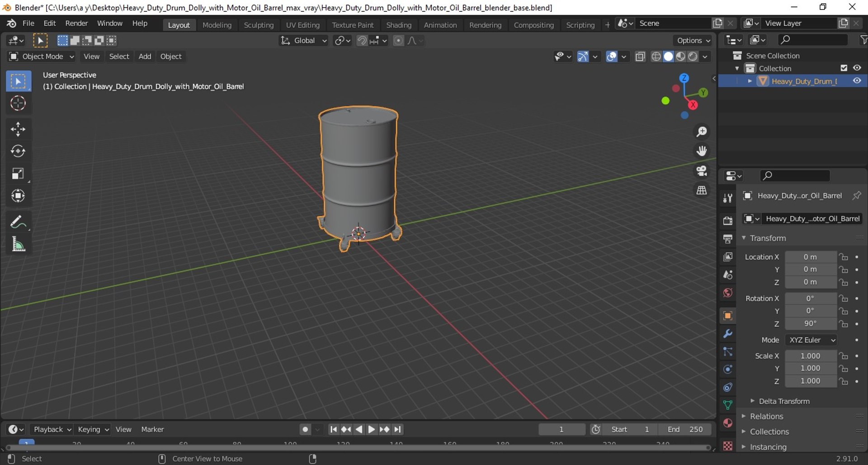This screenshot has width=868, height=465.
Task: Open the Object Mode dropdown
Action: pos(41,57)
